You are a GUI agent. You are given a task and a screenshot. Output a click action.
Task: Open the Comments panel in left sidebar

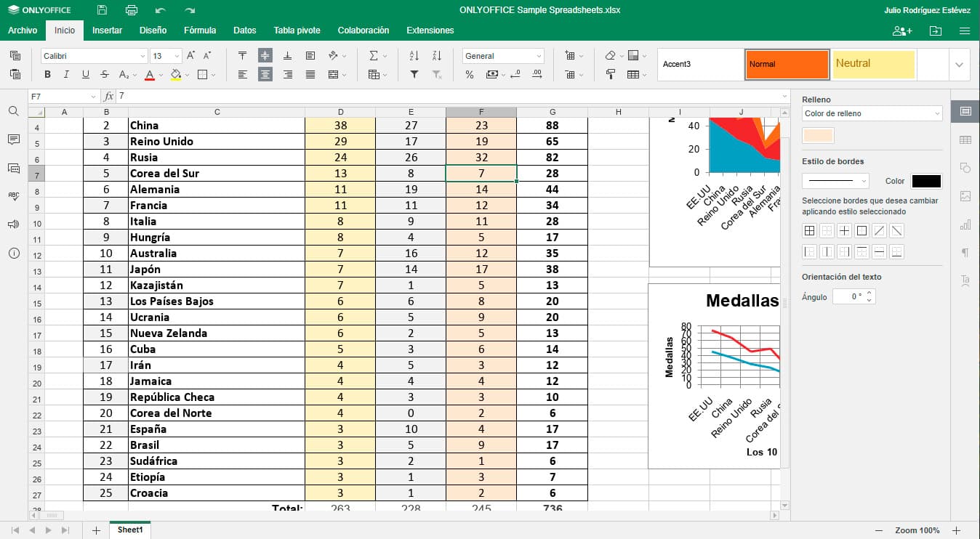coord(13,139)
